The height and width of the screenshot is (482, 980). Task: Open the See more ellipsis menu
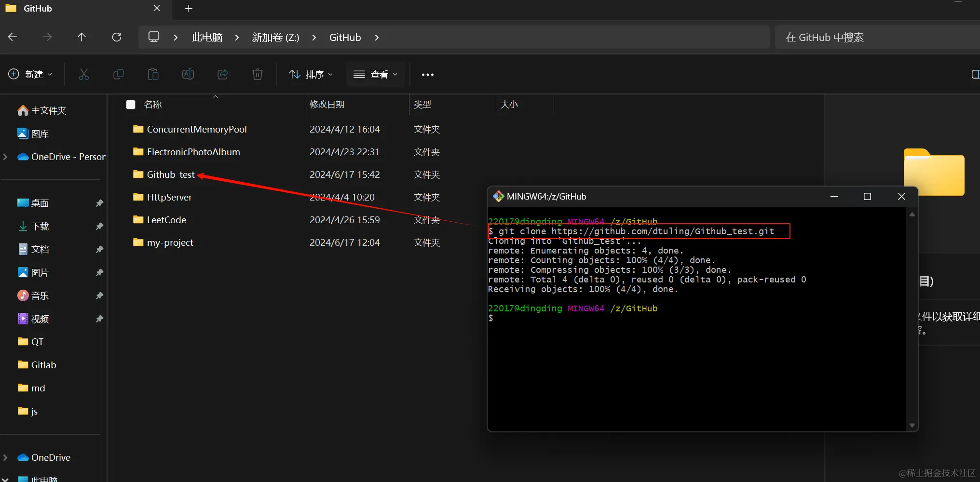428,75
